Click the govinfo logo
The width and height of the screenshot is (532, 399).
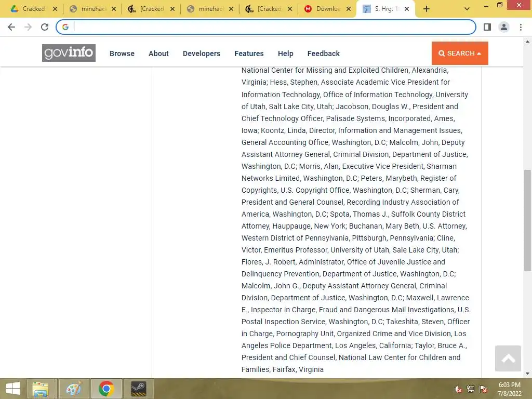pyautogui.click(x=69, y=53)
